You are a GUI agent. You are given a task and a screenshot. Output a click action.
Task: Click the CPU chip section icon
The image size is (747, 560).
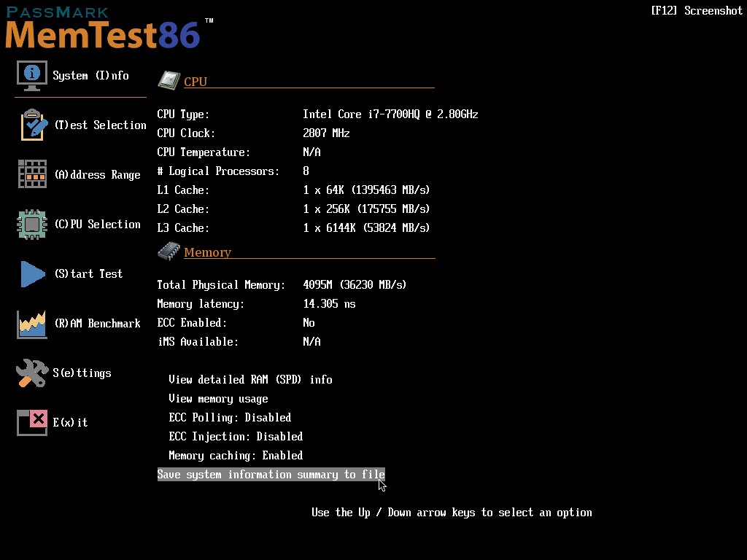(x=168, y=80)
